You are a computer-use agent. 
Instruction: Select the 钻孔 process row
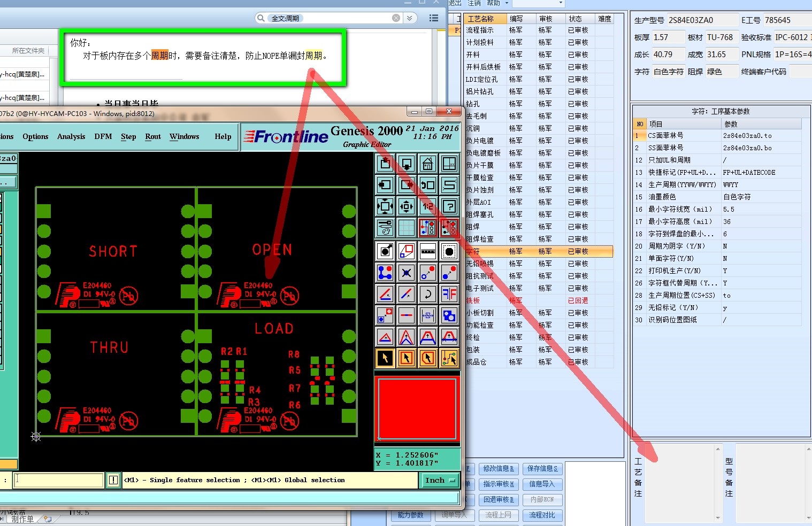[x=538, y=104]
